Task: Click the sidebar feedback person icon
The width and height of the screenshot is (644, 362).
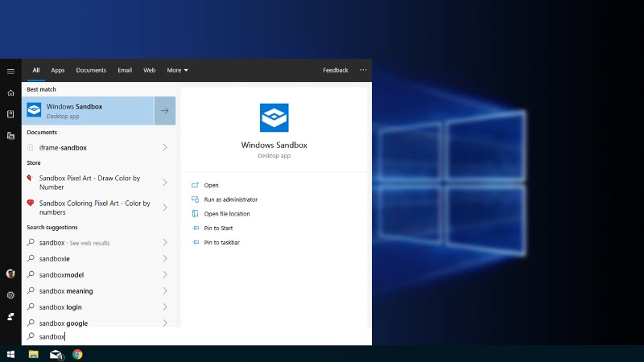Action: point(10,316)
